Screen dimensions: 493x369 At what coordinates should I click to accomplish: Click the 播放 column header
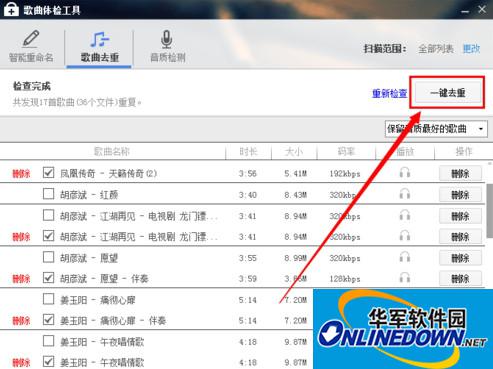pyautogui.click(x=405, y=152)
